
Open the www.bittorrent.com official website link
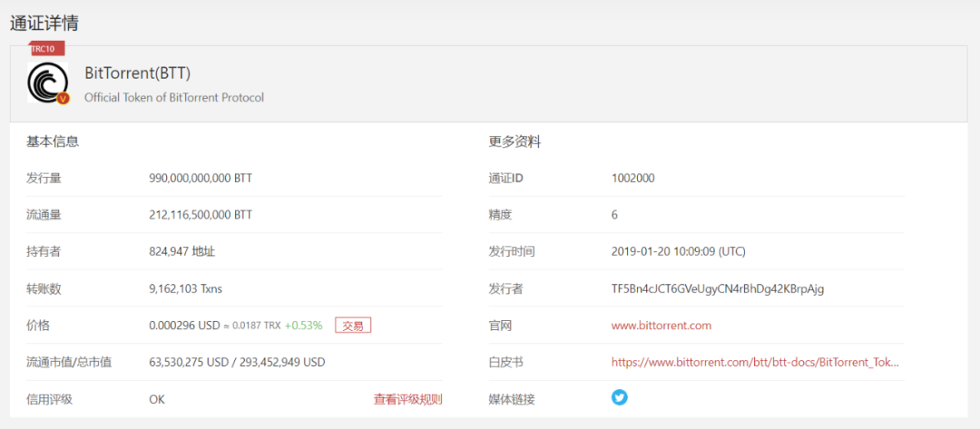pyautogui.click(x=661, y=326)
